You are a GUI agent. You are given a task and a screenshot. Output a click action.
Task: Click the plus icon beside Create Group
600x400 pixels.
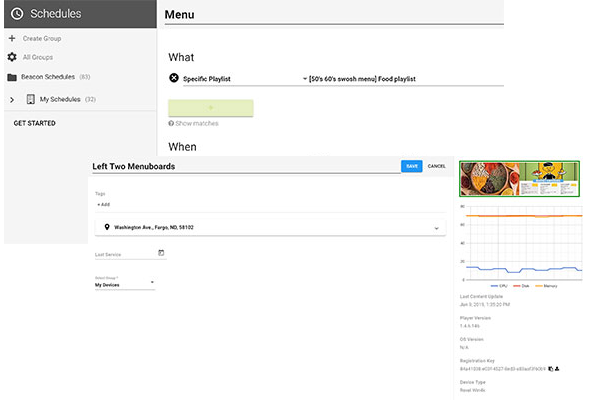[12, 38]
